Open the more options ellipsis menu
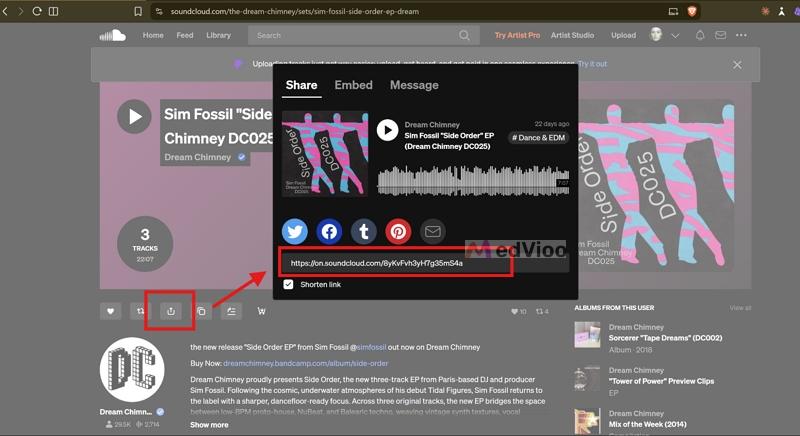 pyautogui.click(x=741, y=35)
